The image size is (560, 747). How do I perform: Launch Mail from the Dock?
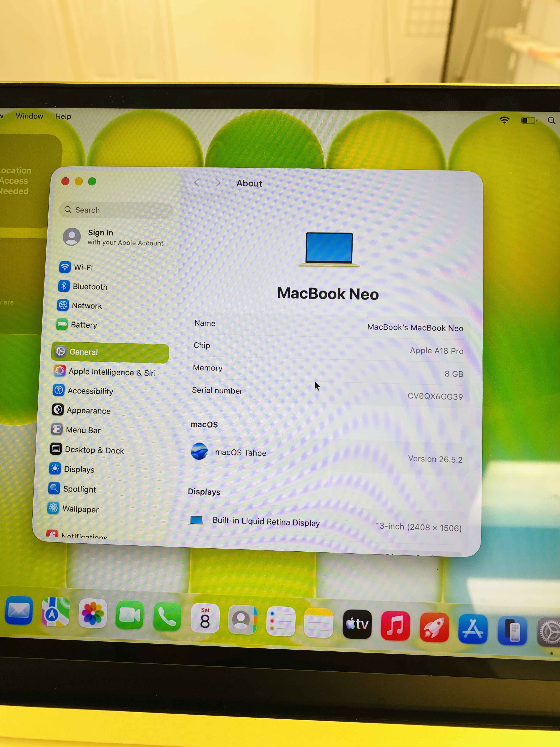click(x=19, y=611)
